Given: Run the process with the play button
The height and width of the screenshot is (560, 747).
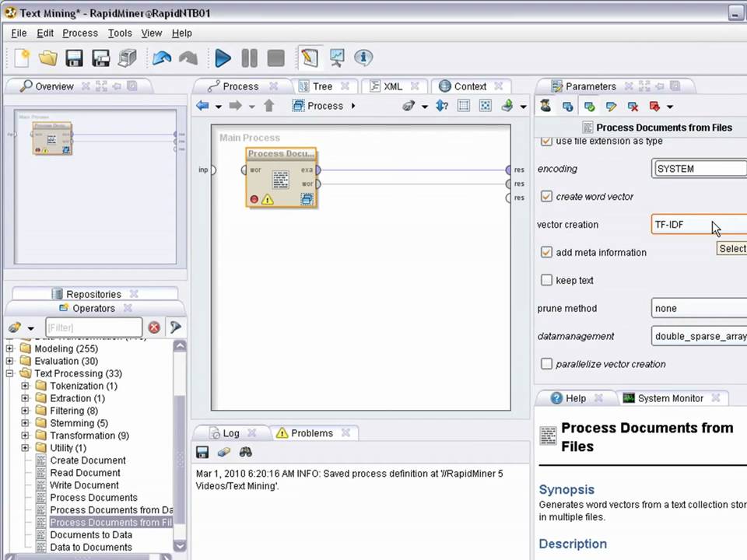Looking at the screenshot, I should pyautogui.click(x=223, y=58).
